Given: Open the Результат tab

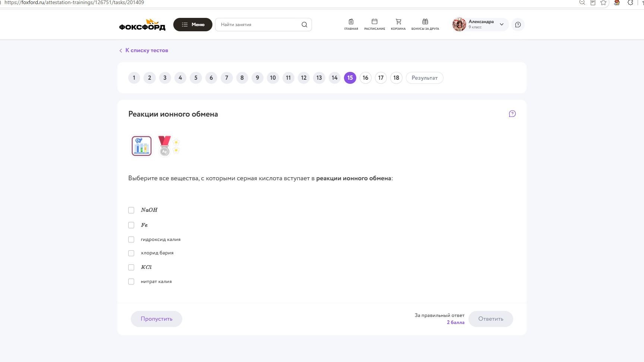Looking at the screenshot, I should 424,78.
